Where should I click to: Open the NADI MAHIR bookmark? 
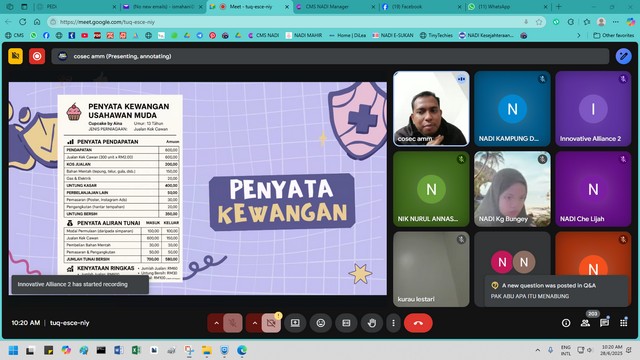[304, 36]
